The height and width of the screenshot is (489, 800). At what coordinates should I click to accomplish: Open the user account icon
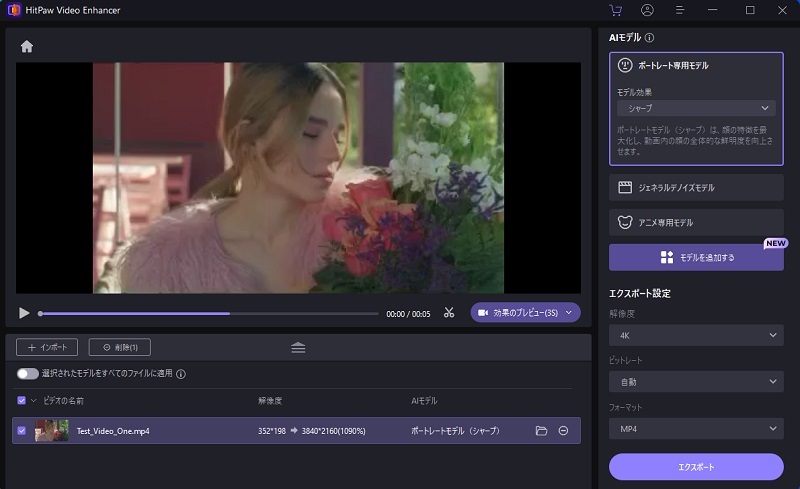pos(647,10)
